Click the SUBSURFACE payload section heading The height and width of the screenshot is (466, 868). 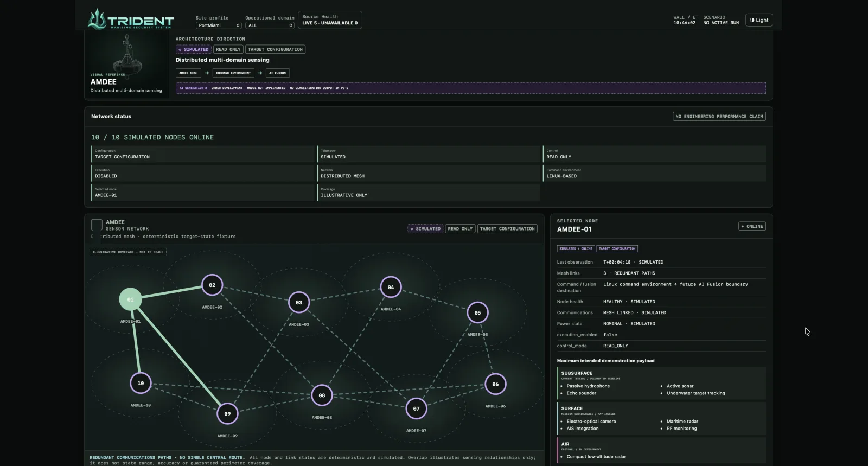tap(577, 373)
